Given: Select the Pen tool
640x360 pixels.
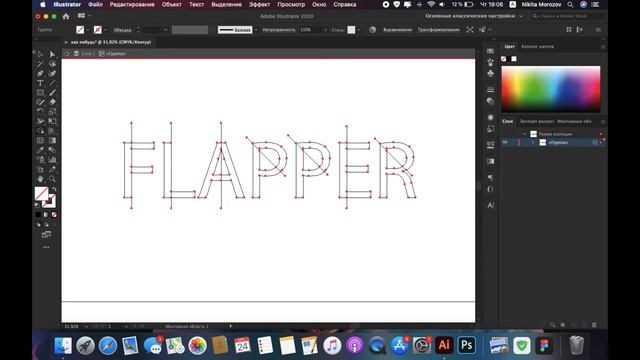Looking at the screenshot, I should (x=40, y=73).
